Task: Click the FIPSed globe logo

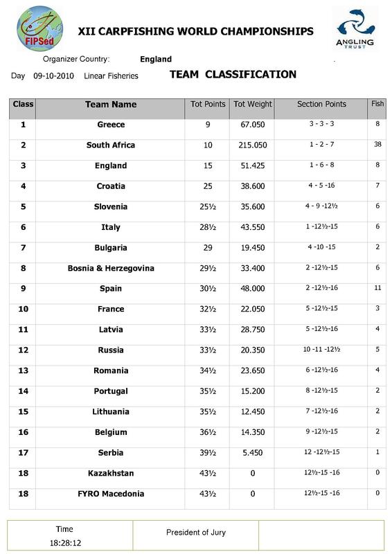Action: tap(39, 28)
